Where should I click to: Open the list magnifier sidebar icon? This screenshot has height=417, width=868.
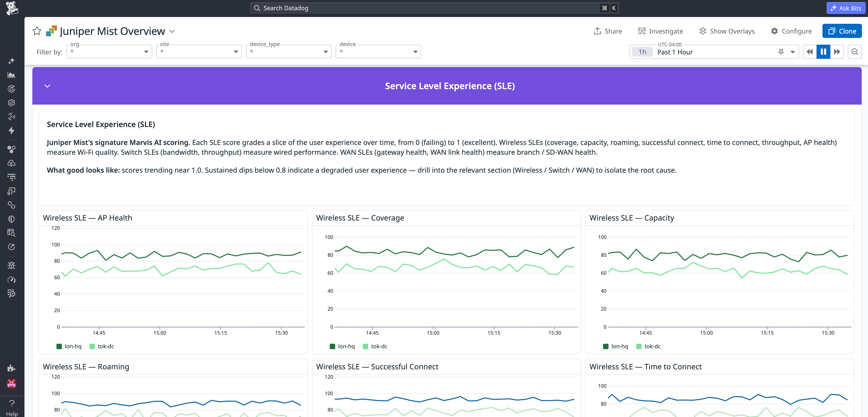[12, 293]
